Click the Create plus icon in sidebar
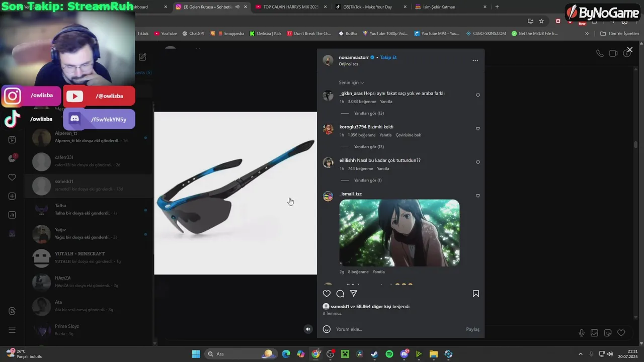Viewport: 644px width, 362px height. coord(12,196)
